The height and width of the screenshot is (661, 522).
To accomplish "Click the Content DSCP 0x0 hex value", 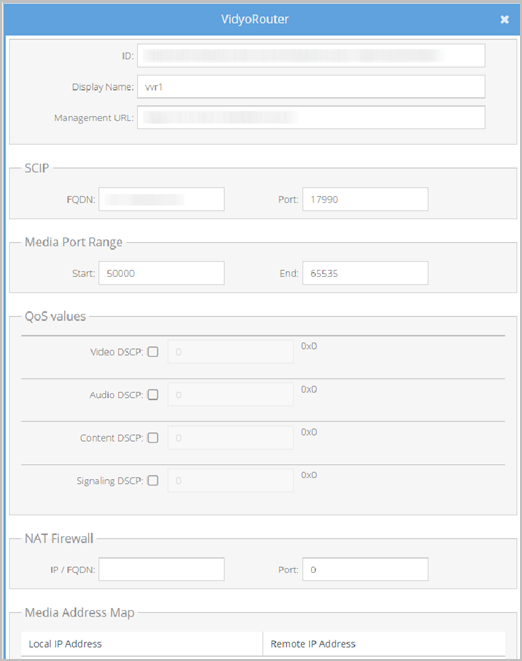I will tap(309, 432).
